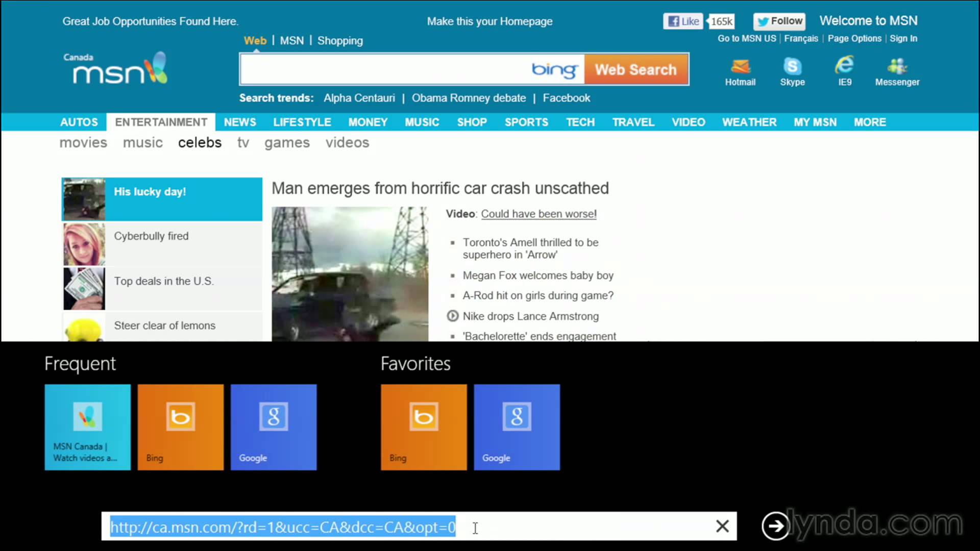The height and width of the screenshot is (551, 980).
Task: Open the Skype icon
Action: pos(792,72)
